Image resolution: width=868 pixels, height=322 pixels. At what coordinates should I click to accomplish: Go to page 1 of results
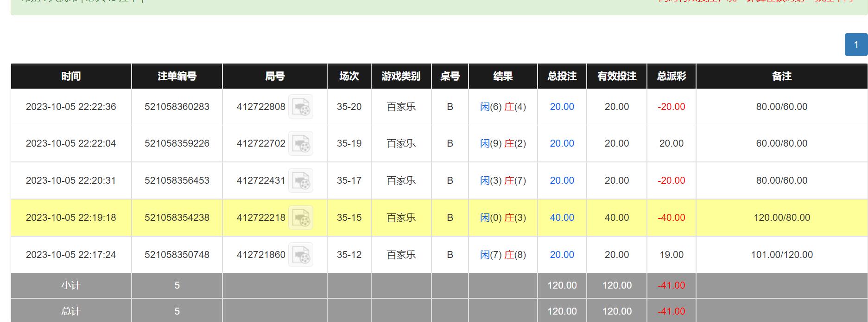tap(856, 45)
